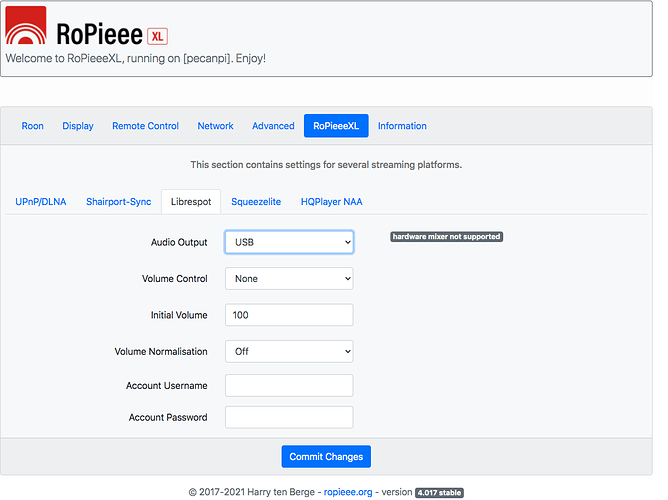Open the HQPlayer NAA sub-tab
The image size is (668, 500).
click(331, 202)
